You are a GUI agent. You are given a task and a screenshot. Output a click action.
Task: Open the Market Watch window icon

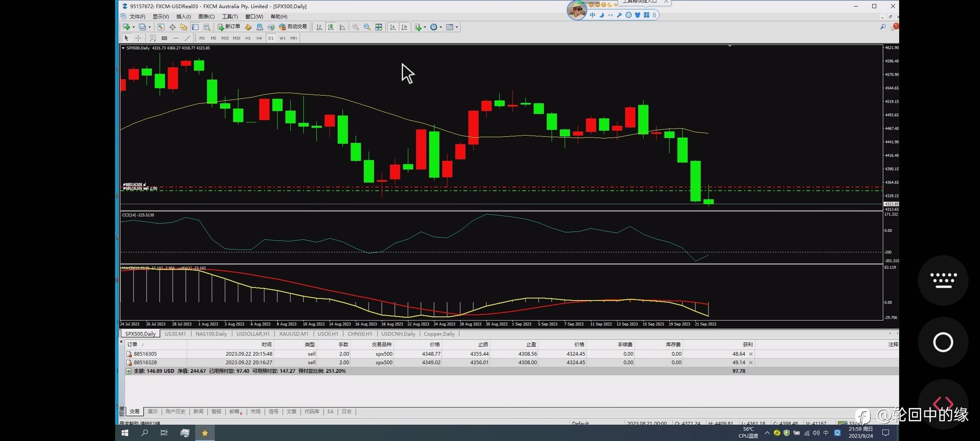click(161, 27)
